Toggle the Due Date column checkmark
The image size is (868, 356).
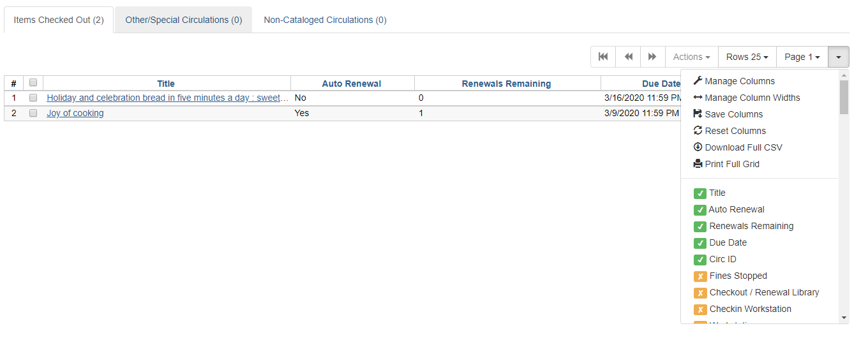700,242
